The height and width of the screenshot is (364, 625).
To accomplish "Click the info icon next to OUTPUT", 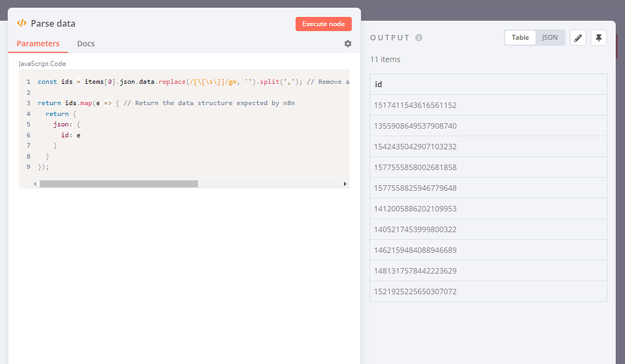I will 420,37.
